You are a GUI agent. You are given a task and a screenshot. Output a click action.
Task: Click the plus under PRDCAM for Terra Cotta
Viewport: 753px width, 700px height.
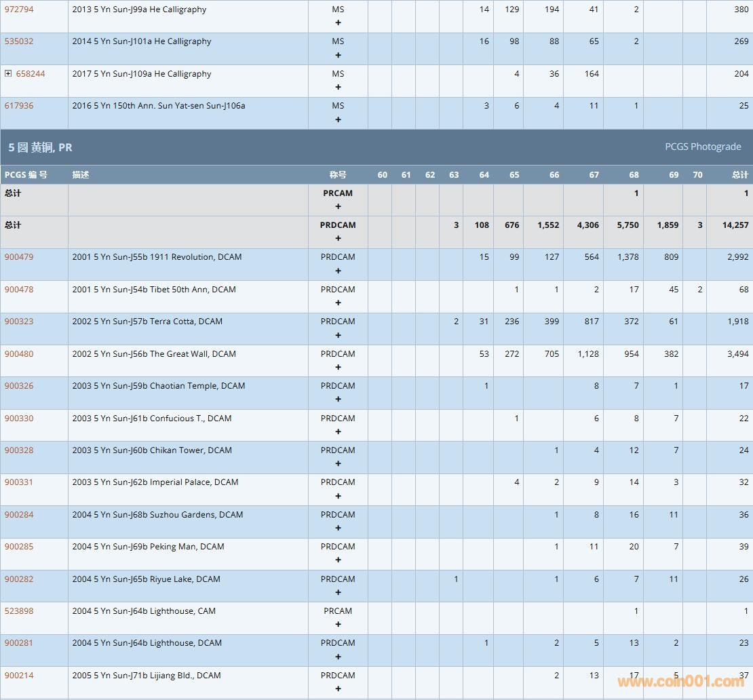coord(338,335)
